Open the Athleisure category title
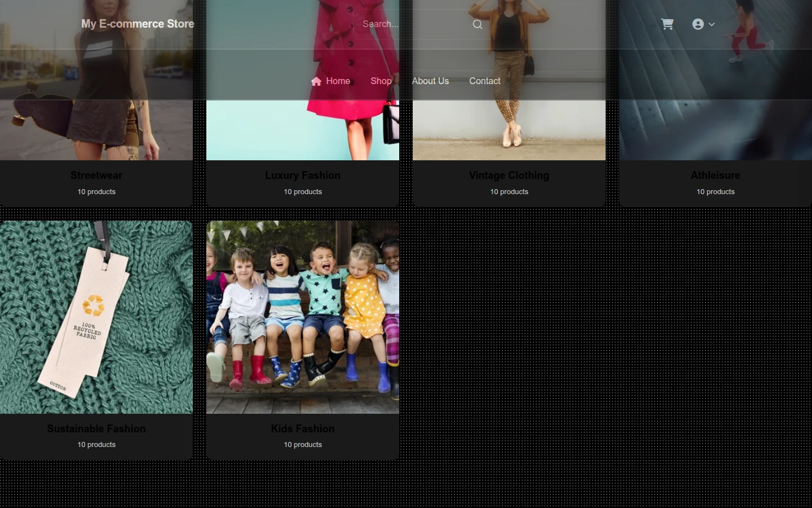This screenshot has width=812, height=508. (716, 176)
